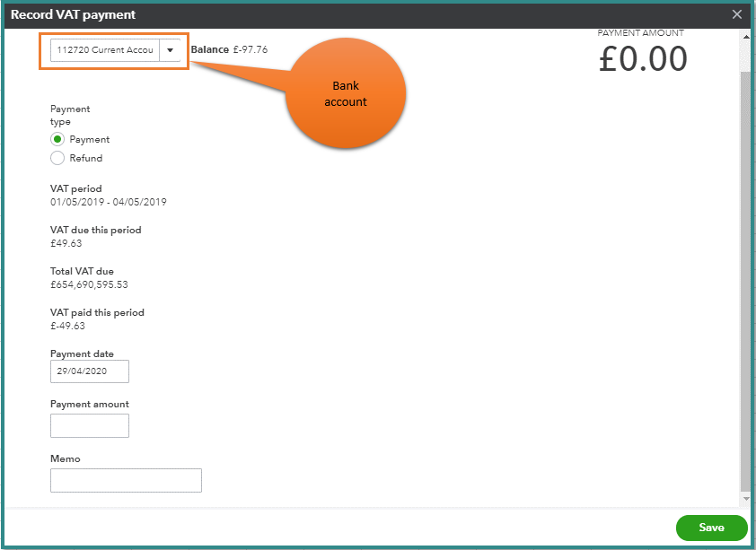Open the bank account dropdown arrow

pos(170,50)
